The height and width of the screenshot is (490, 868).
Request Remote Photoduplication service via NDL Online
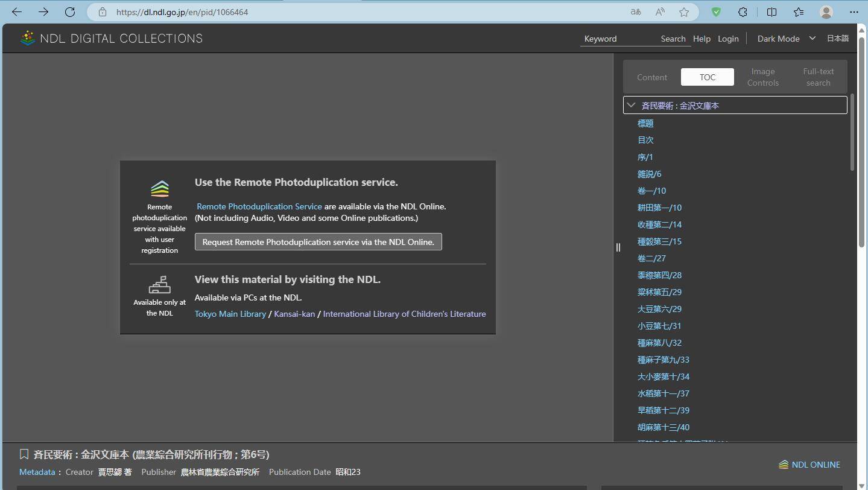[x=318, y=242]
